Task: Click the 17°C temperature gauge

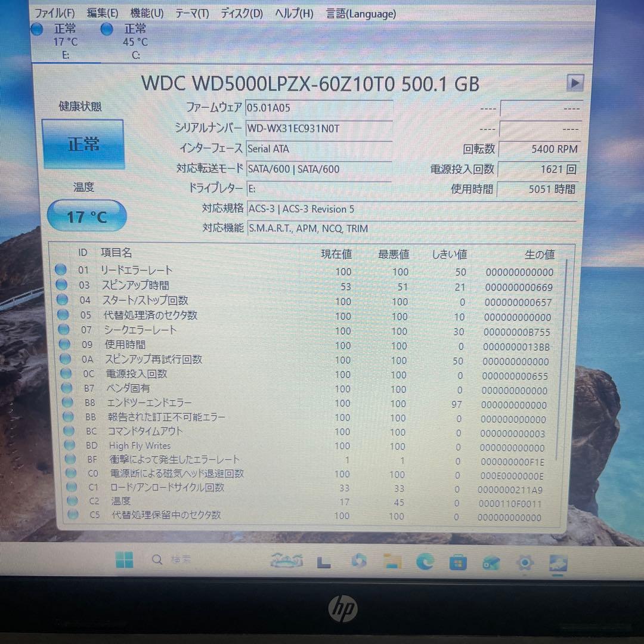Action: [86, 216]
